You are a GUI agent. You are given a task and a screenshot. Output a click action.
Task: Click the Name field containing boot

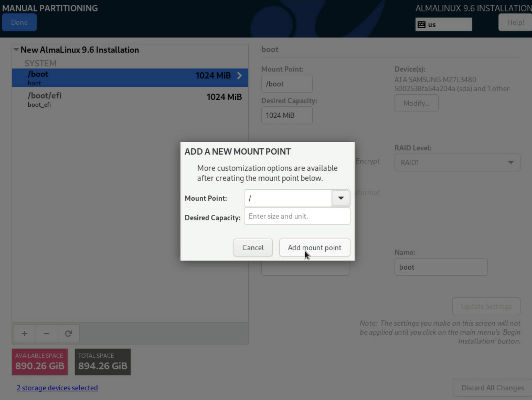(441, 267)
